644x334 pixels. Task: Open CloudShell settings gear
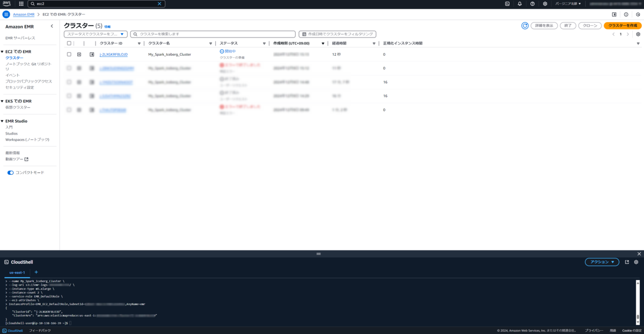click(x=636, y=262)
